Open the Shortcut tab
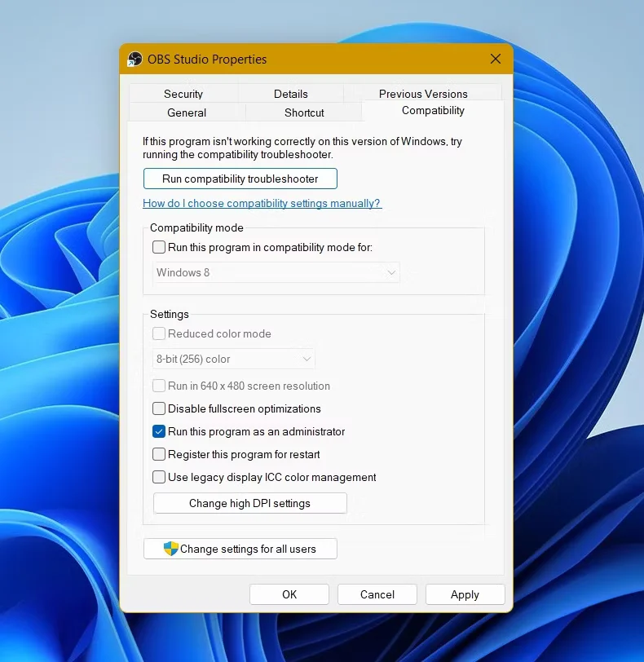Screen dimensions: 644x662 tap(304, 113)
